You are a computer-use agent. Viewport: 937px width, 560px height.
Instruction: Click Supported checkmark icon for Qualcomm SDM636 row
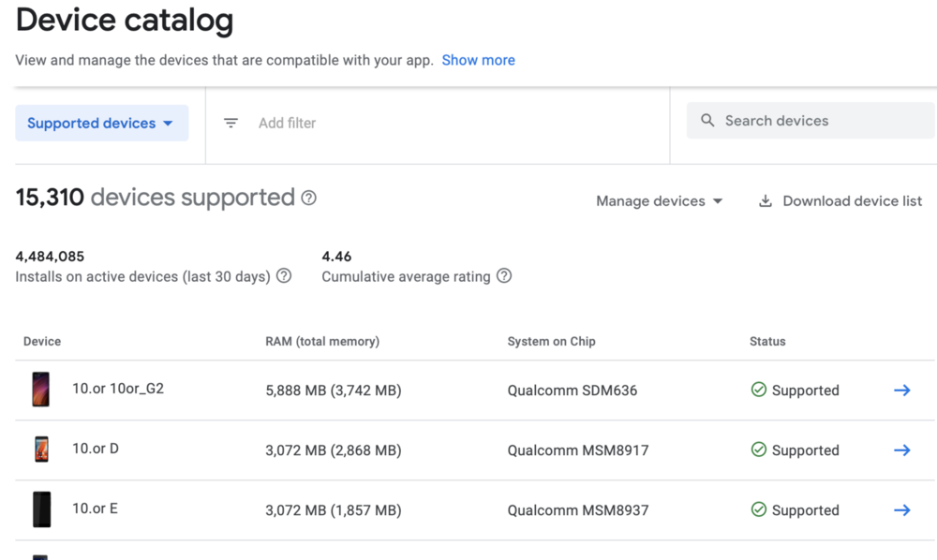(x=759, y=390)
